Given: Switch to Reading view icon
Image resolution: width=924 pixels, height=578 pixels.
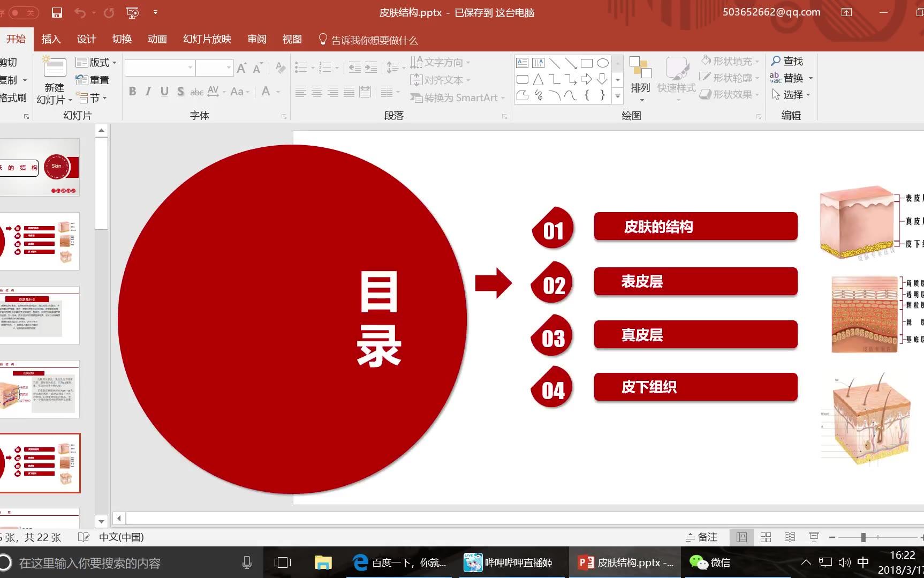Looking at the screenshot, I should point(790,537).
